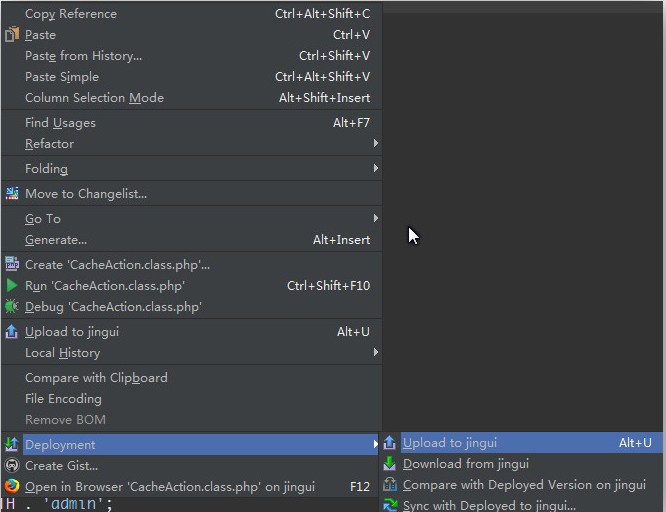Toggle Column Selection Mode
Screen dimensions: 666x512
(x=94, y=98)
